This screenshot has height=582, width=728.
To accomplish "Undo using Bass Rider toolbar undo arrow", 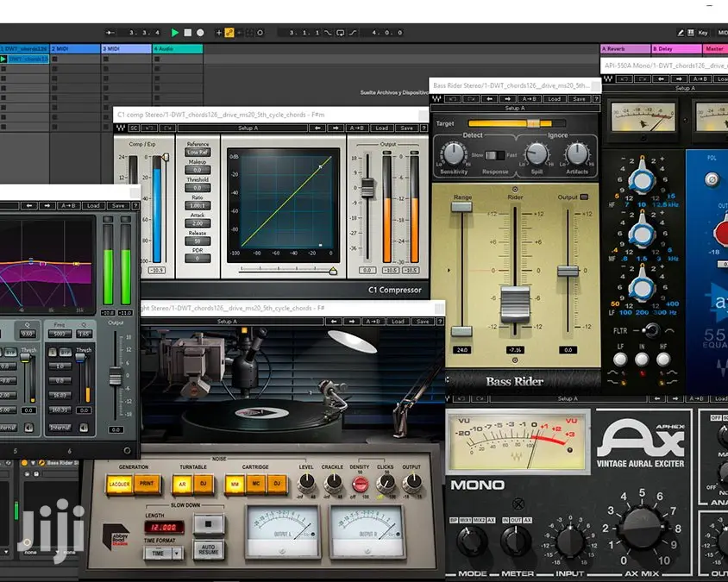I will coord(454,99).
